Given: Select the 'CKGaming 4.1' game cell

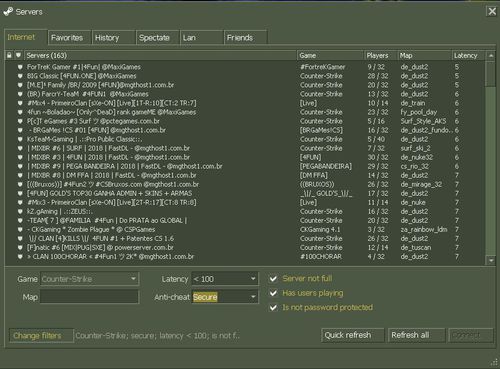Looking at the screenshot, I should click(x=319, y=229).
